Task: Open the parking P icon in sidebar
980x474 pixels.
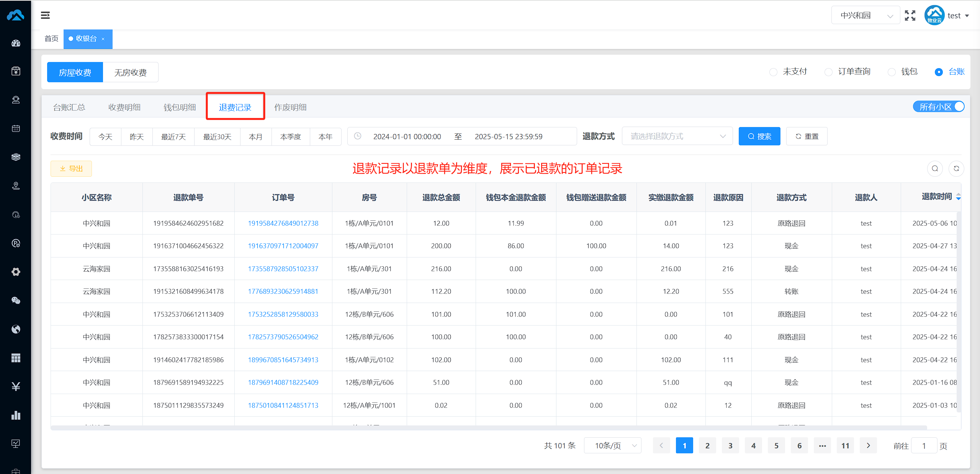Action: (16, 243)
